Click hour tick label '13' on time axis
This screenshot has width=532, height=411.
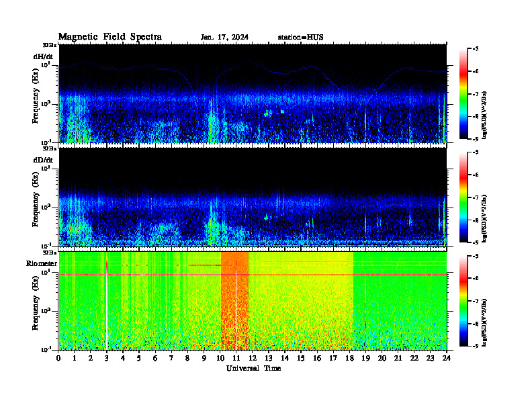(269, 358)
